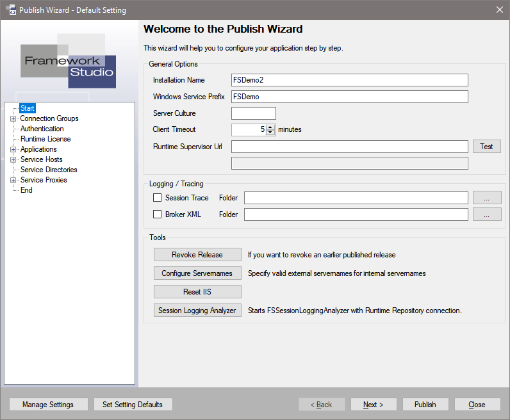
Task: Browse for Broker XML folder
Action: tap(487, 214)
